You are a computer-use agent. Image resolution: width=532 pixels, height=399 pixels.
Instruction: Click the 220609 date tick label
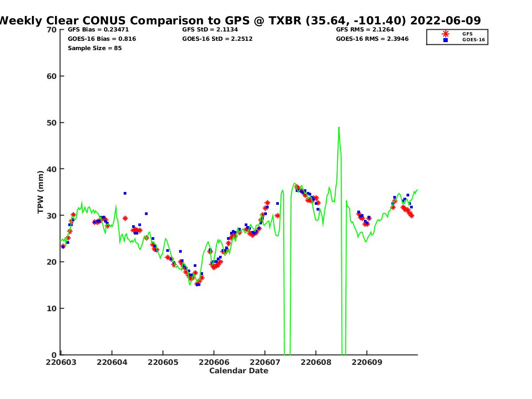point(367,362)
